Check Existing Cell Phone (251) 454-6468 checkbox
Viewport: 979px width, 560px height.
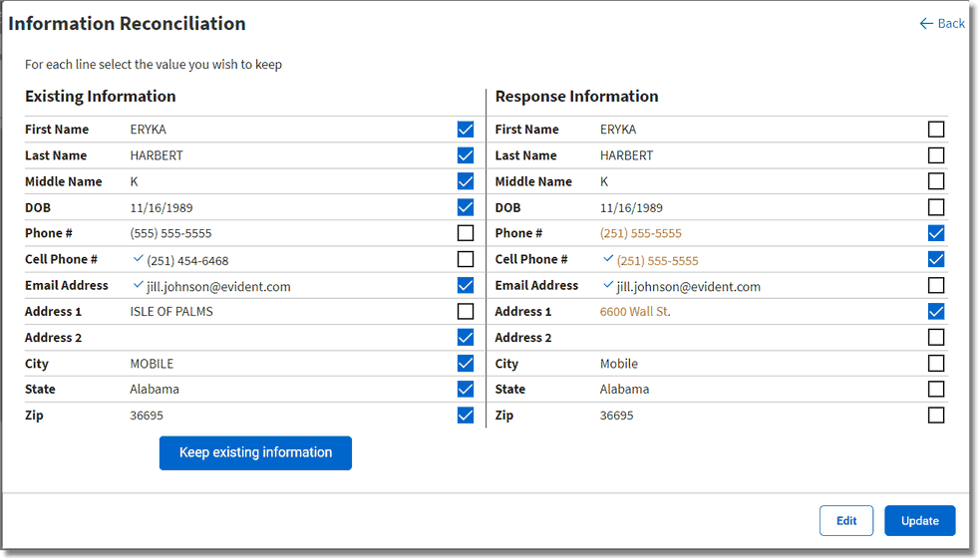coord(466,259)
